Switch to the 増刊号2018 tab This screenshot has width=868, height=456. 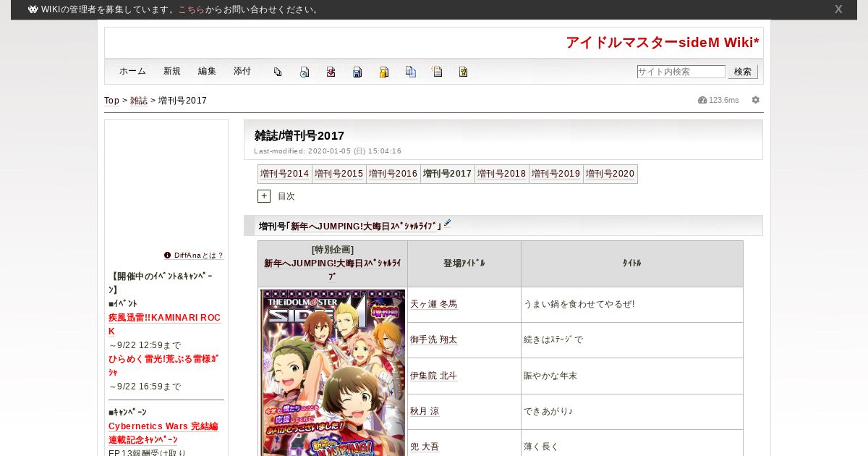click(502, 174)
